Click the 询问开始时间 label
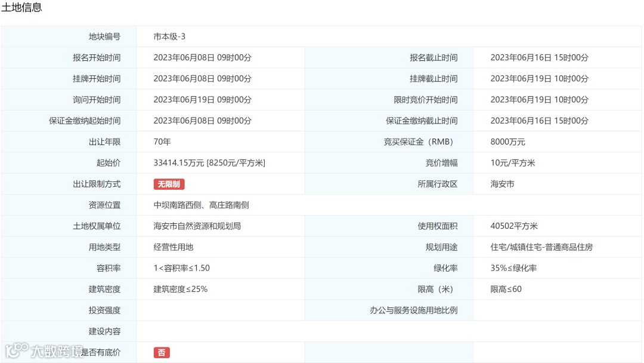Image resolution: width=644 pixels, height=363 pixels. (x=97, y=100)
